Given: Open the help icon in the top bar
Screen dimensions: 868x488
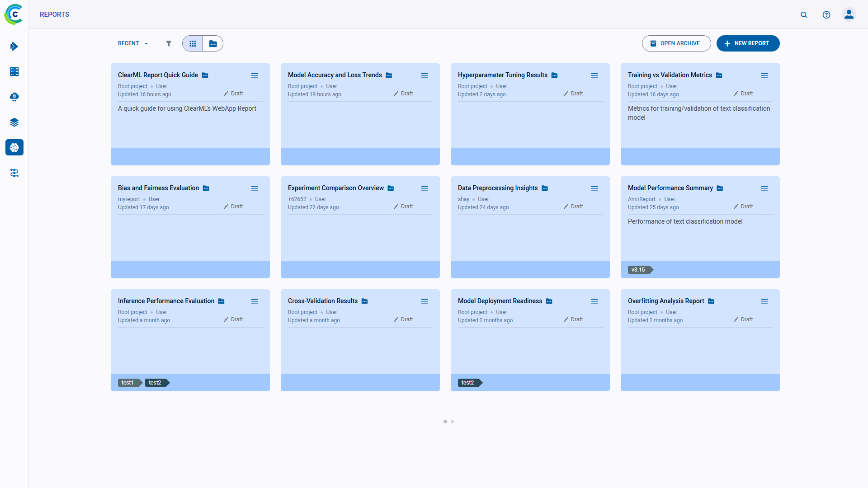Looking at the screenshot, I should pos(826,14).
